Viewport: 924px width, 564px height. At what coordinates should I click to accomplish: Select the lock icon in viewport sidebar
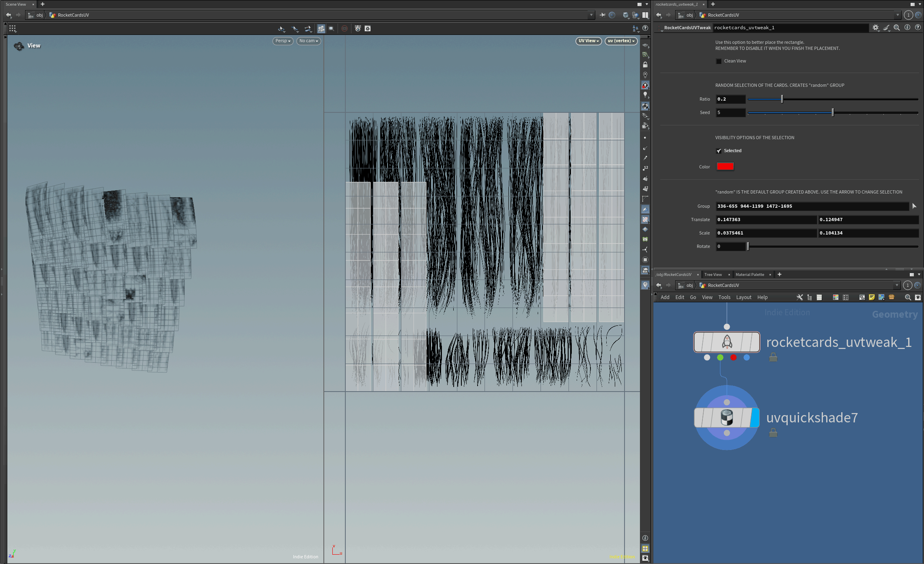(645, 65)
